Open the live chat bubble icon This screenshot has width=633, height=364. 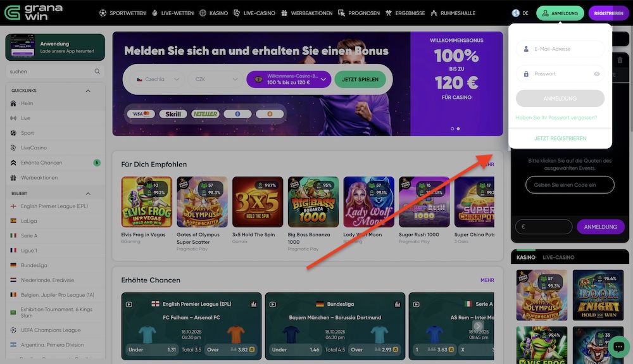pos(618,347)
